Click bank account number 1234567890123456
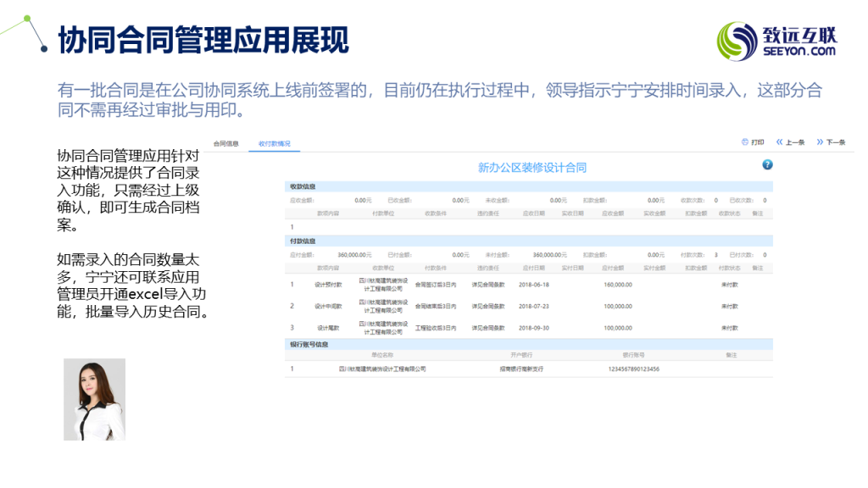Viewport: 868px width, 488px height. point(634,369)
